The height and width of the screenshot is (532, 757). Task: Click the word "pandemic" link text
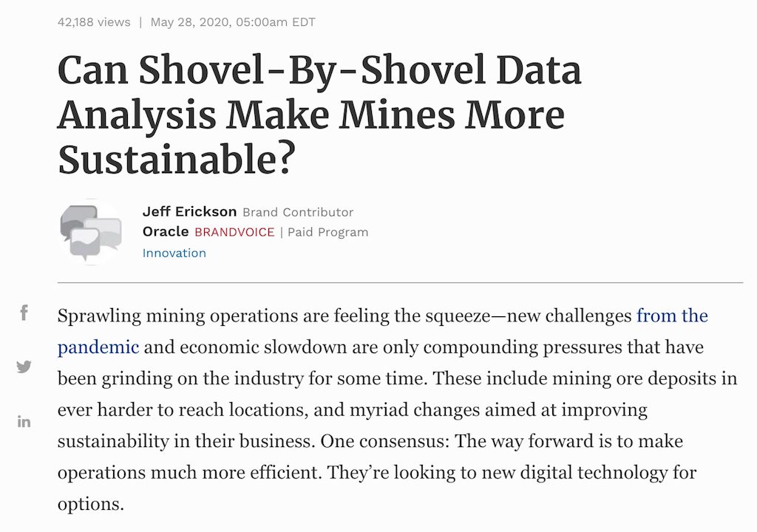(98, 347)
